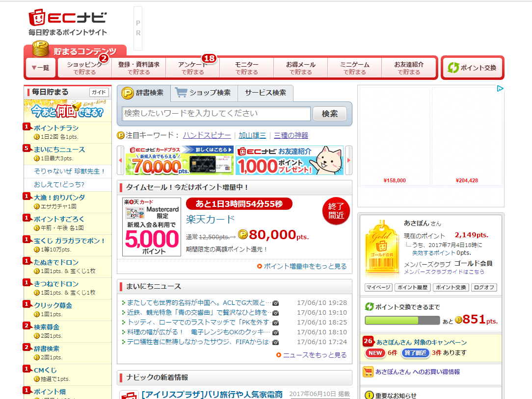Open クリック募金 link
Image resolution: width=532 pixels, height=399 pixels.
point(53,305)
